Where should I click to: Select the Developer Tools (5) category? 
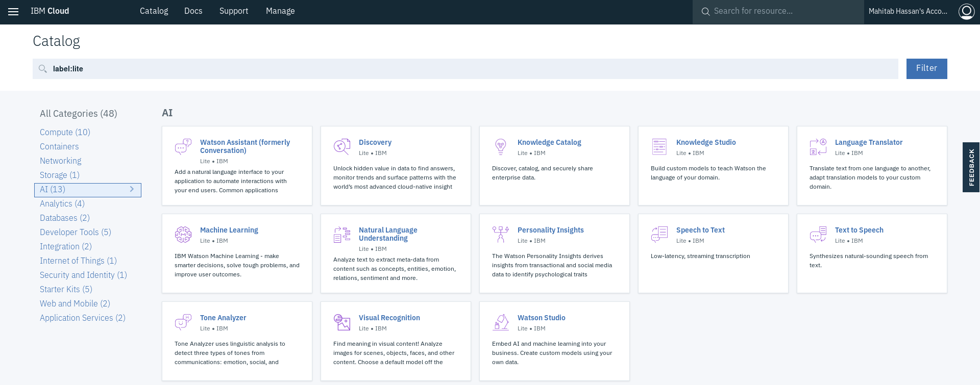(x=76, y=232)
